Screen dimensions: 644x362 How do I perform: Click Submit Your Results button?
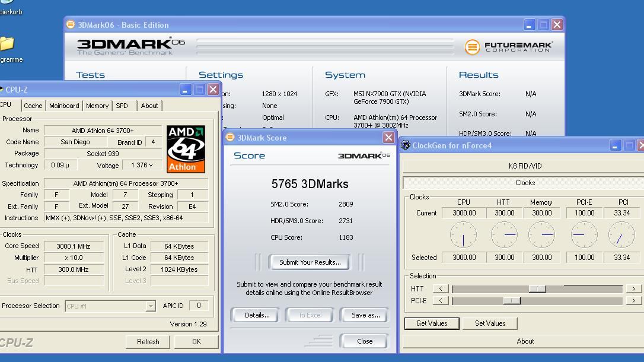[310, 262]
